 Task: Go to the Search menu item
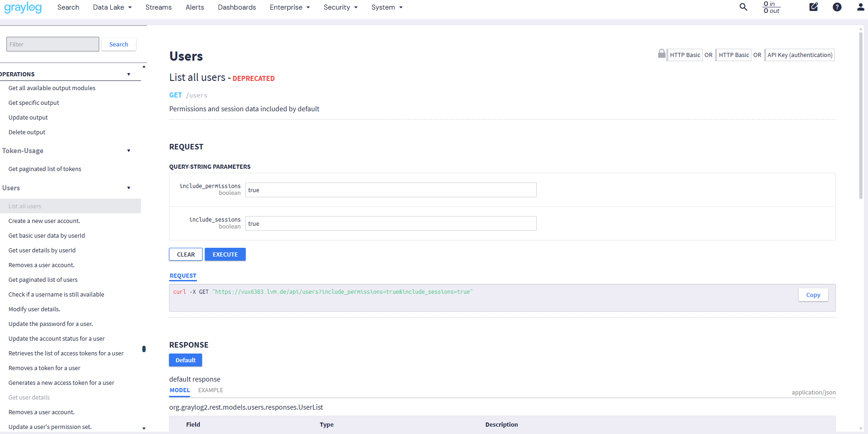pos(68,7)
